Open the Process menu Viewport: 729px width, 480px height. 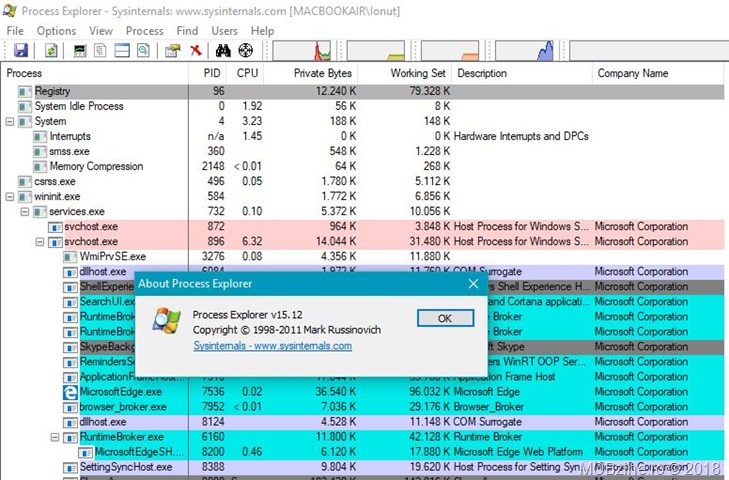[144, 31]
